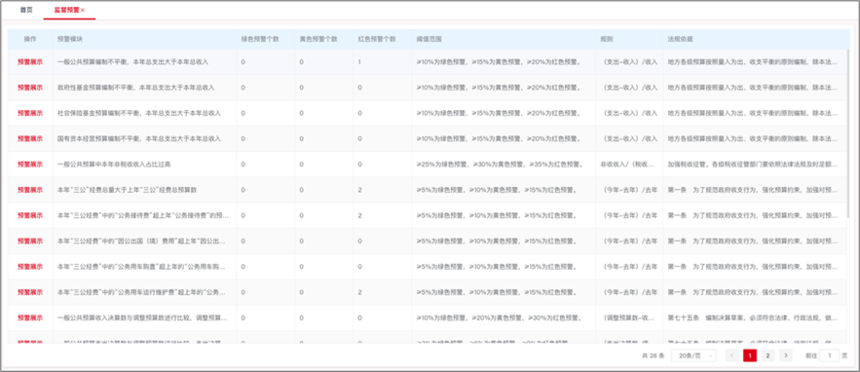Select module text 政府性基金预算编制不平衡

[136, 88]
